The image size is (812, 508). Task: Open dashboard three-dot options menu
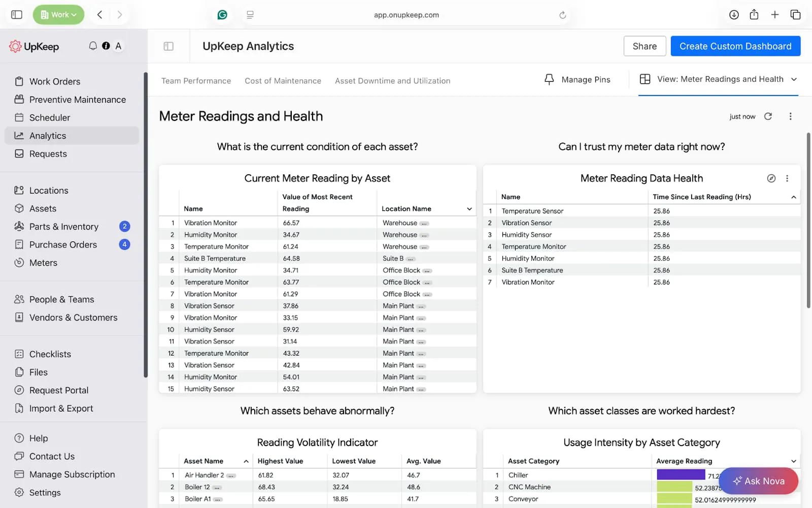tap(790, 116)
